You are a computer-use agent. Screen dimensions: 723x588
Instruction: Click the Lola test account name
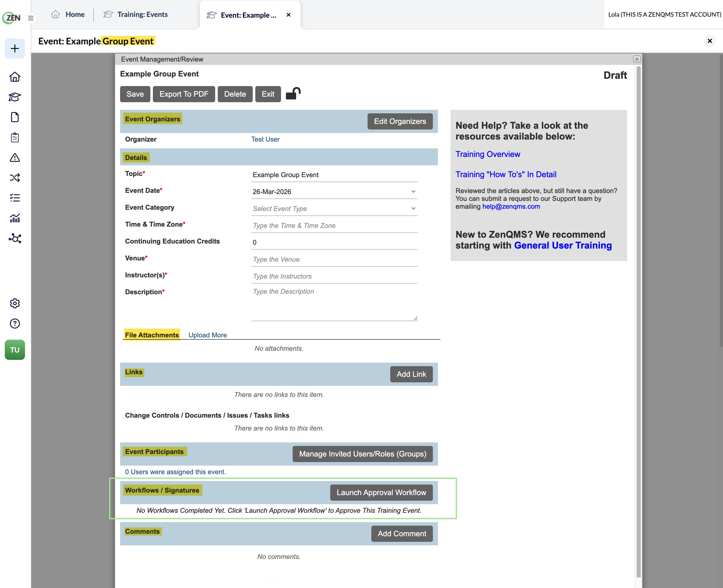[x=664, y=15]
